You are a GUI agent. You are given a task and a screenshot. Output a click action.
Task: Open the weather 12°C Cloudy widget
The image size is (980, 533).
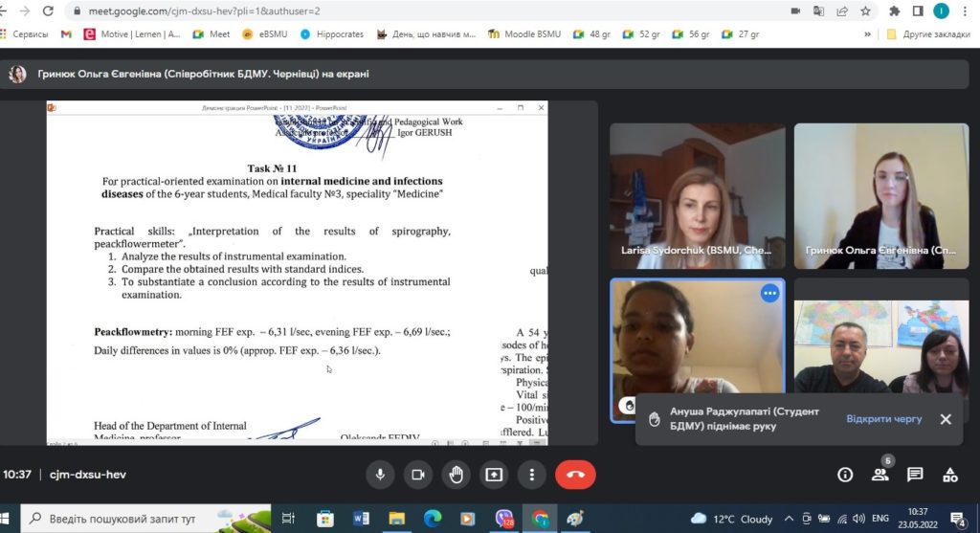pos(731,519)
